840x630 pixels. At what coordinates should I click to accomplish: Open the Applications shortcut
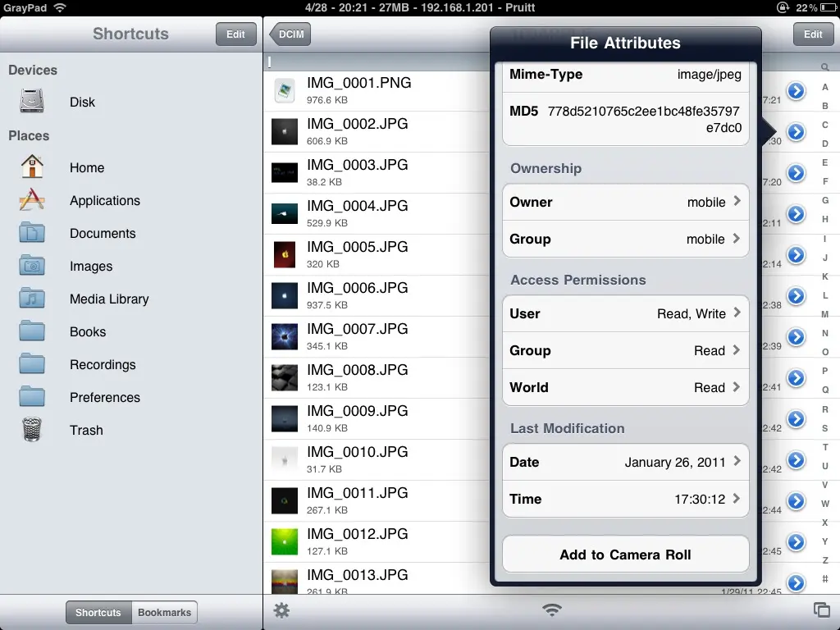click(x=104, y=200)
